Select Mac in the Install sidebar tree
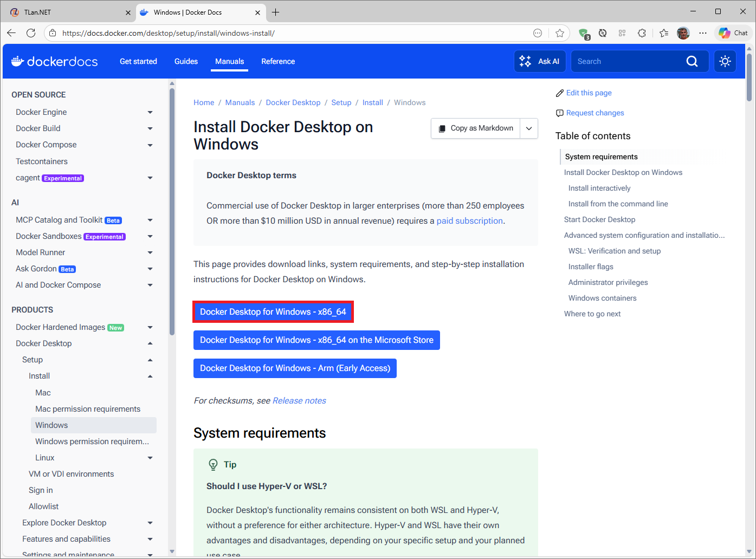This screenshot has height=559, width=756. pos(43,393)
